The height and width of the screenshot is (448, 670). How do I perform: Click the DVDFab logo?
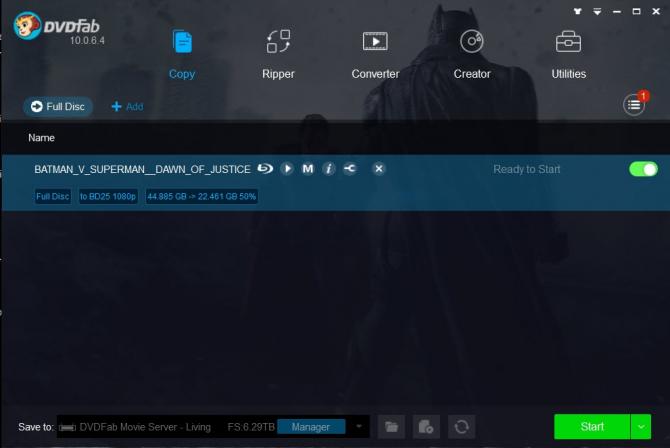57,28
